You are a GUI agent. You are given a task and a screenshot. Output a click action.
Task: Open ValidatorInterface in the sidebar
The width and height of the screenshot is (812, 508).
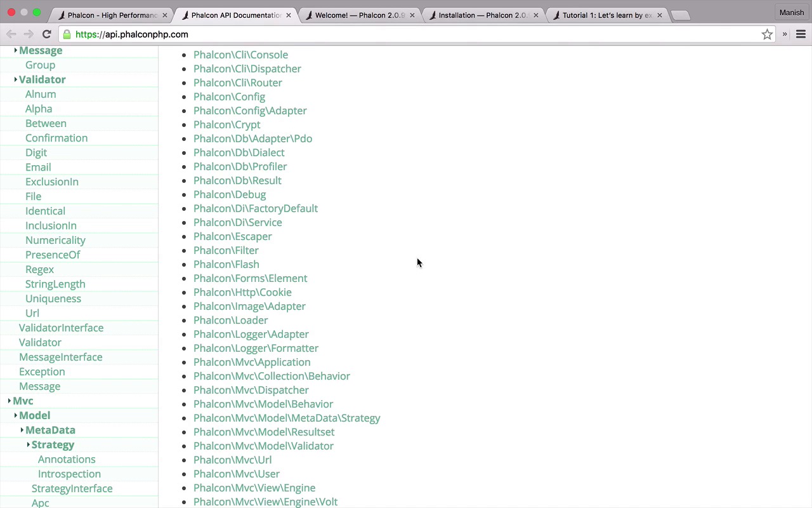[61, 328]
